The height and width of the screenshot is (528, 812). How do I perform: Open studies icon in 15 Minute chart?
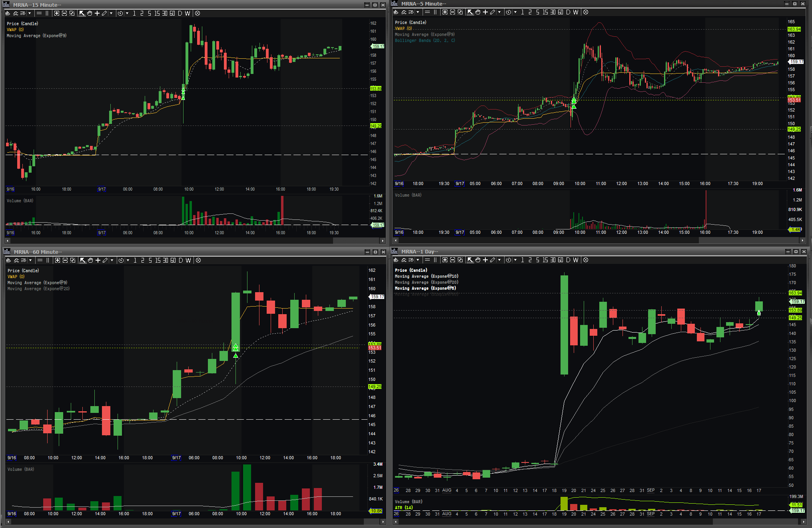point(16,13)
